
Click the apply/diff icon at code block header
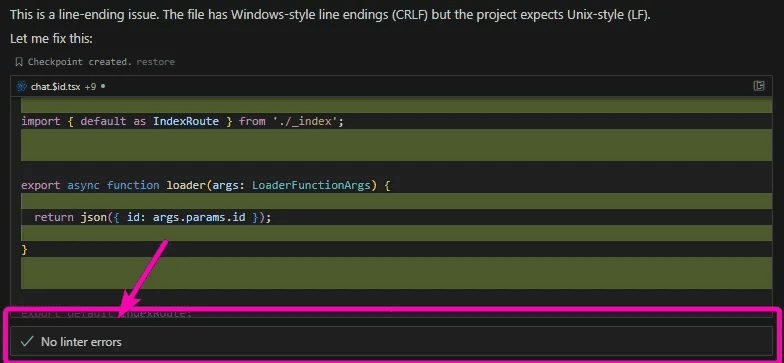[758, 86]
